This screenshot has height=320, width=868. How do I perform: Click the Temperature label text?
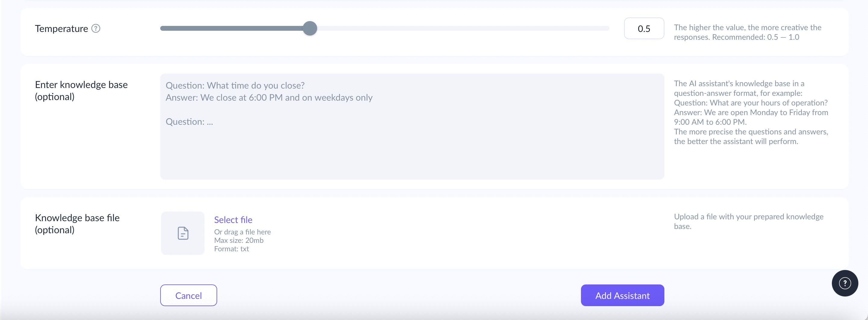(61, 29)
